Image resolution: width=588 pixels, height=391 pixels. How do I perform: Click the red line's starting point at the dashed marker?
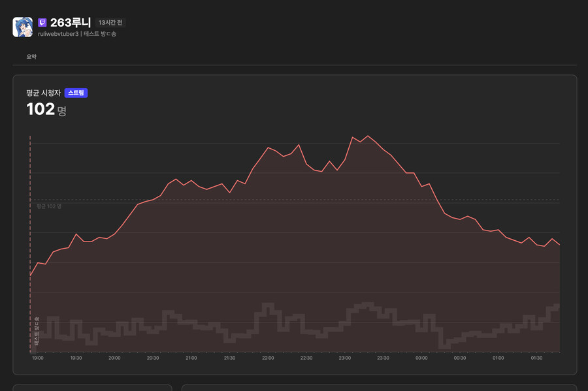click(x=31, y=276)
